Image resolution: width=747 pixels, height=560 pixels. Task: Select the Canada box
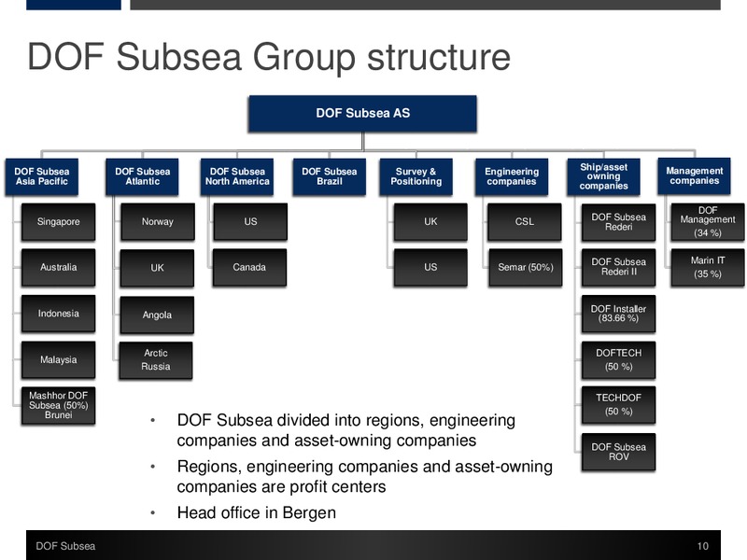pyautogui.click(x=249, y=267)
